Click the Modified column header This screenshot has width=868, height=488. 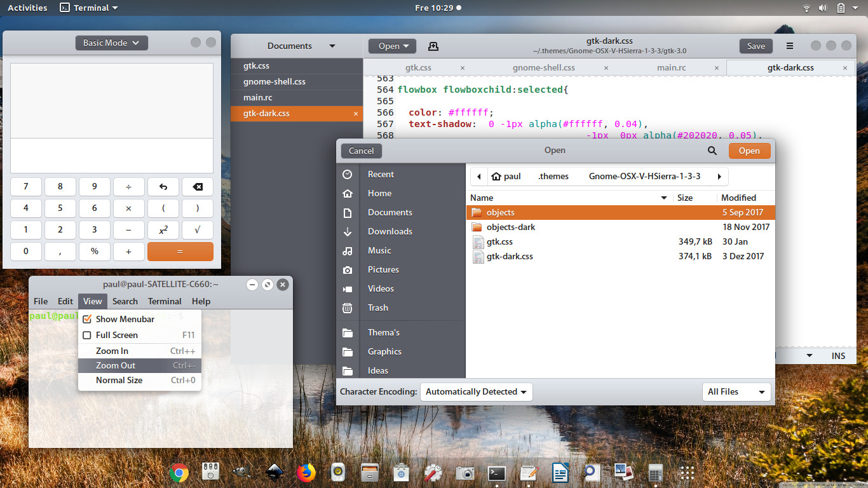point(745,198)
